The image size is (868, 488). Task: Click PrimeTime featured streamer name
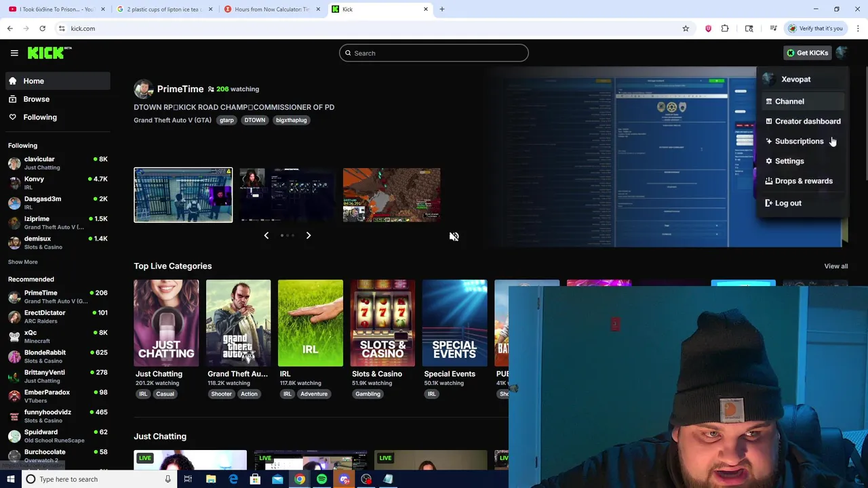[x=180, y=89]
